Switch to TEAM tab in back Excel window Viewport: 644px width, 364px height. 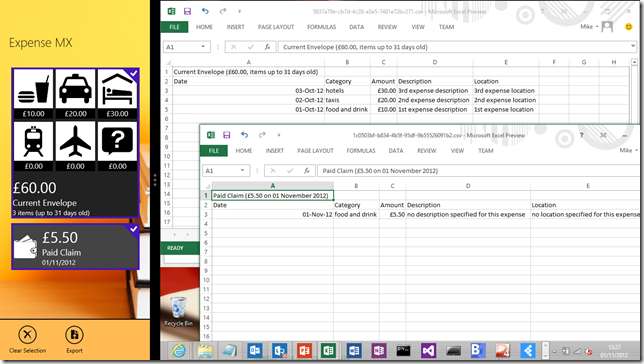(x=446, y=27)
